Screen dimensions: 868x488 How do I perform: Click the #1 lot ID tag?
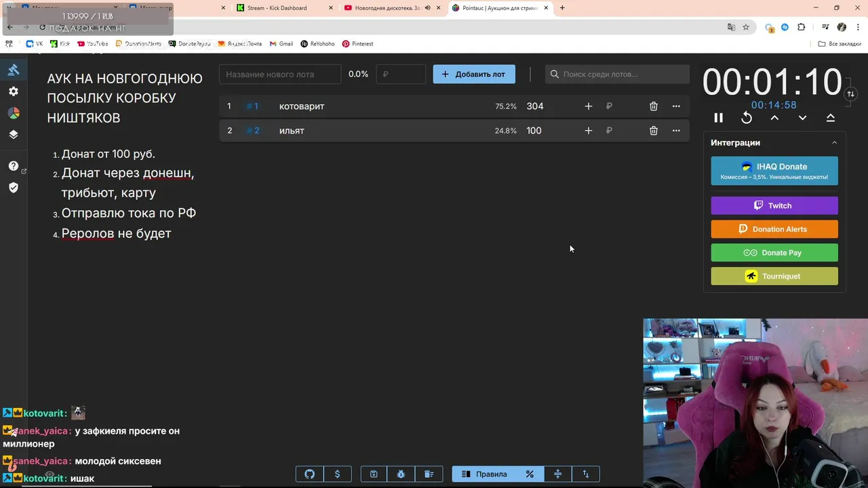point(252,106)
